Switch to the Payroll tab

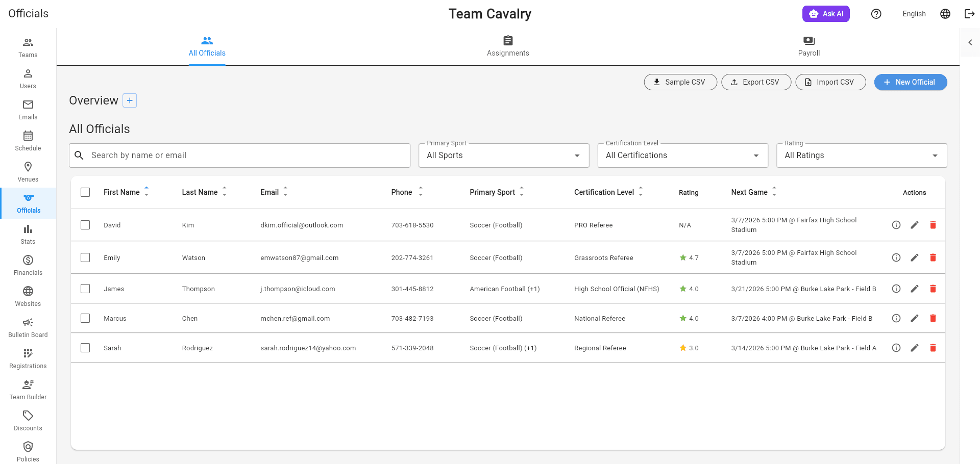(x=809, y=46)
